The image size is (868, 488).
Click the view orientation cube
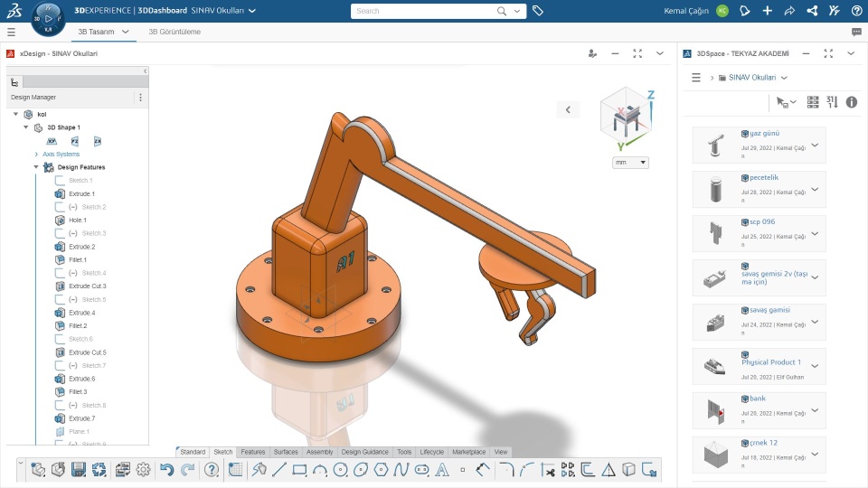click(626, 118)
